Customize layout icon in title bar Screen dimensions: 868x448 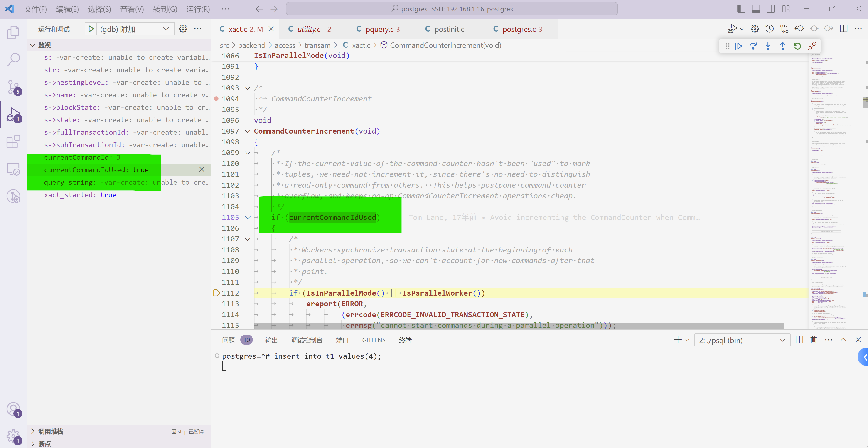[786, 9]
